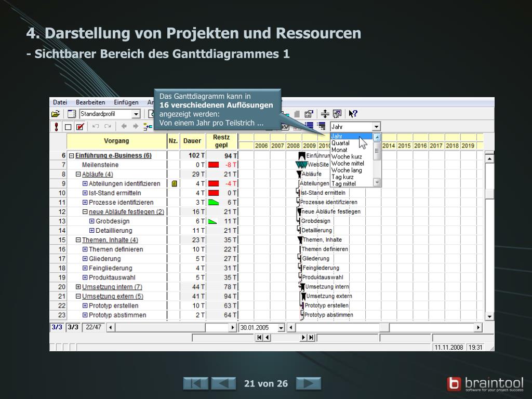Collapse Umsetzung extern (5) group
Viewport: 532px width, 399px height.
tap(78, 296)
